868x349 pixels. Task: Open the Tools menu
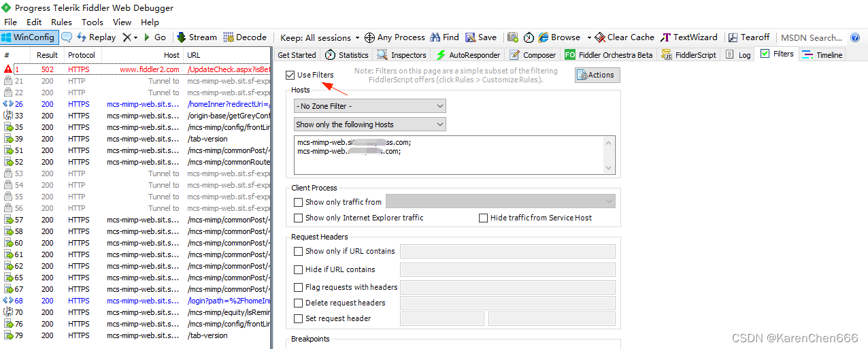click(x=93, y=22)
